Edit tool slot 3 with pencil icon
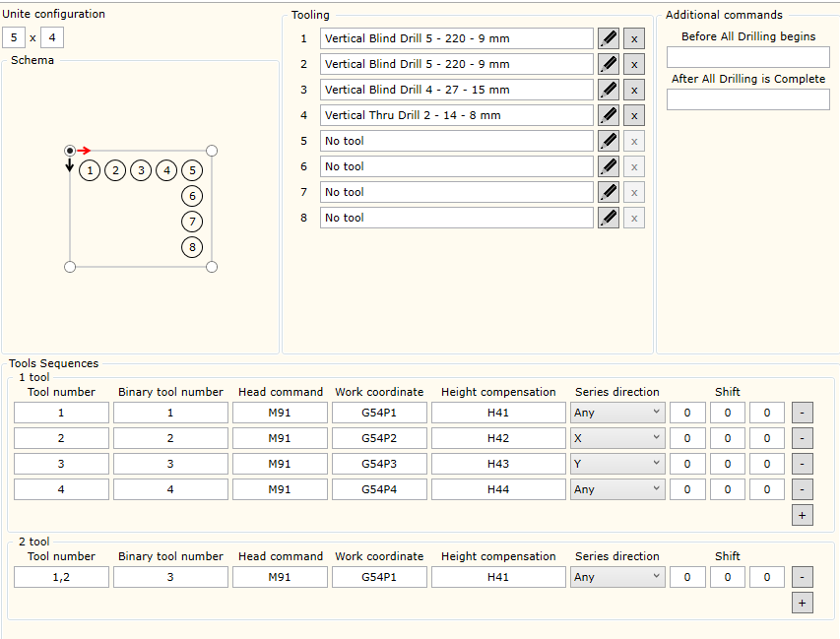Screen dimensions: 840x639 608,90
